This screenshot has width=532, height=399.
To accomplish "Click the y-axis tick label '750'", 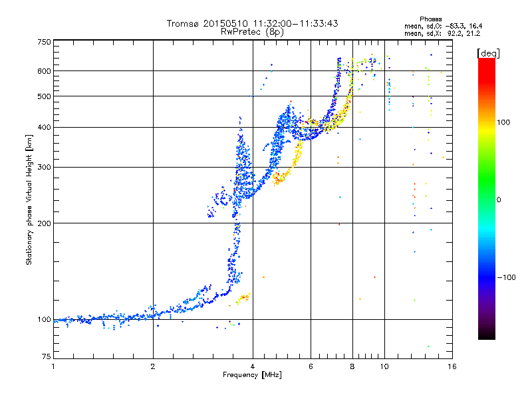I will coord(45,42).
